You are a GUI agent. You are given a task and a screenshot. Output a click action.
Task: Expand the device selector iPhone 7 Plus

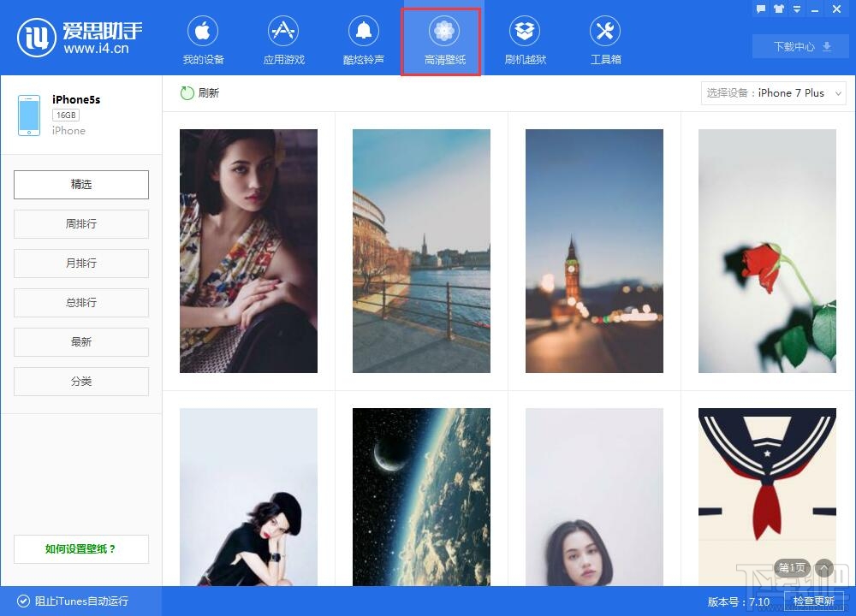pyautogui.click(x=774, y=93)
